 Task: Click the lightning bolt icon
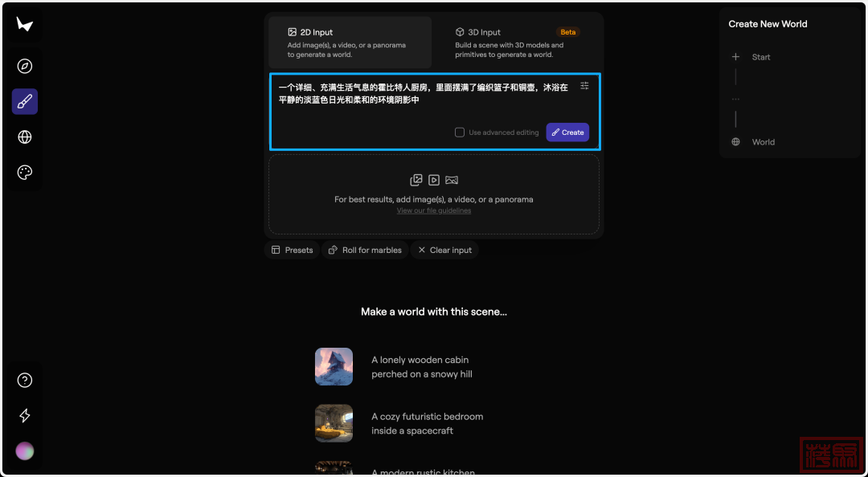pos(25,415)
